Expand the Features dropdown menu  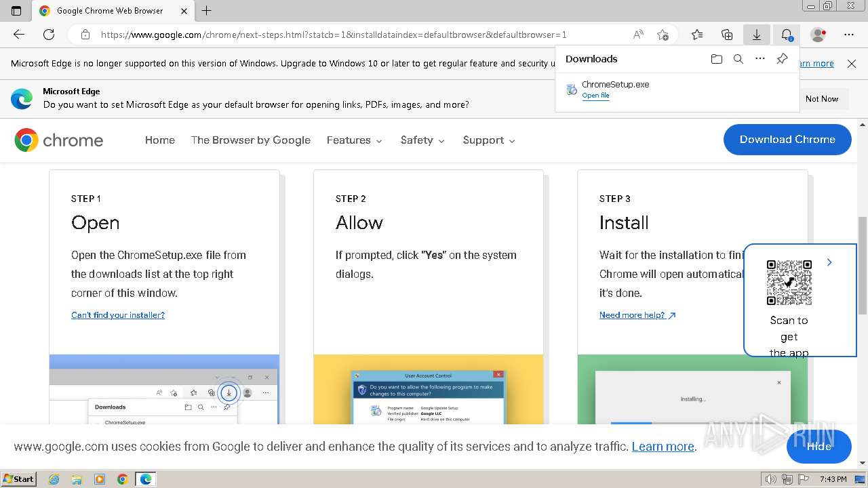[x=355, y=140]
